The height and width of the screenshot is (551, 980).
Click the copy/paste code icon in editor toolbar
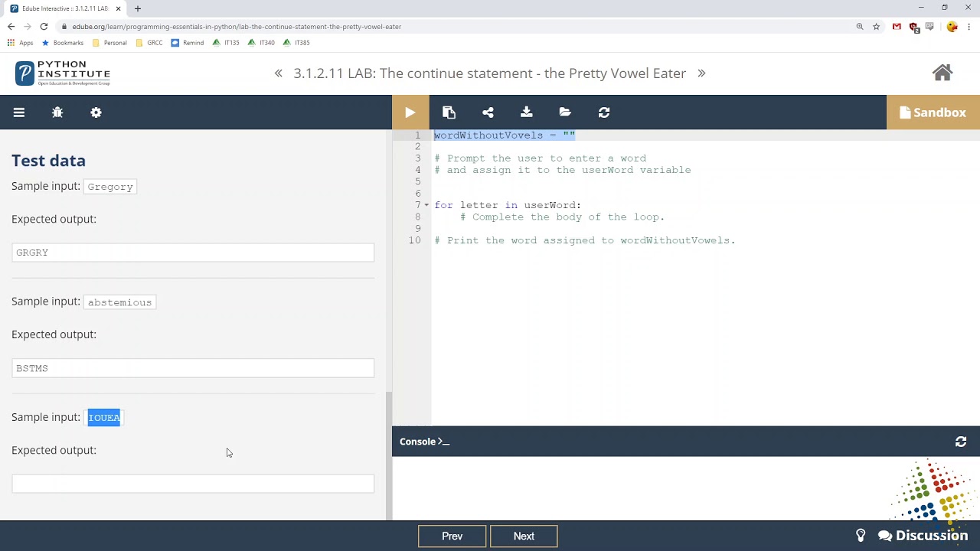[x=449, y=112]
